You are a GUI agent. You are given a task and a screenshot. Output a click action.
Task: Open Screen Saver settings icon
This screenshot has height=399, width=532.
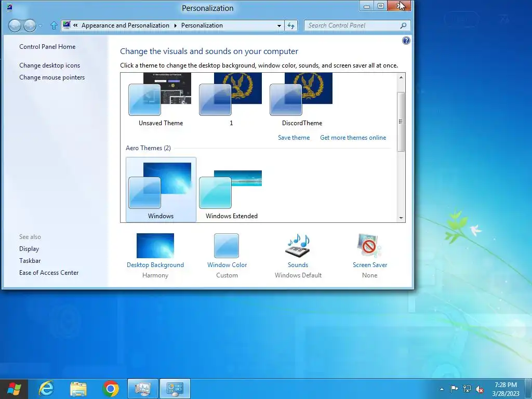pyautogui.click(x=369, y=246)
